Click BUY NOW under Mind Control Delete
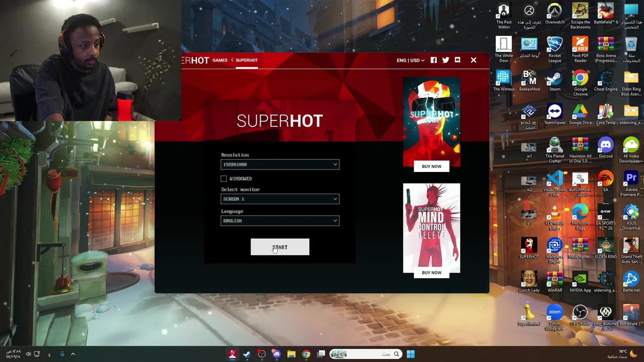This screenshot has height=362, width=644. (x=432, y=273)
